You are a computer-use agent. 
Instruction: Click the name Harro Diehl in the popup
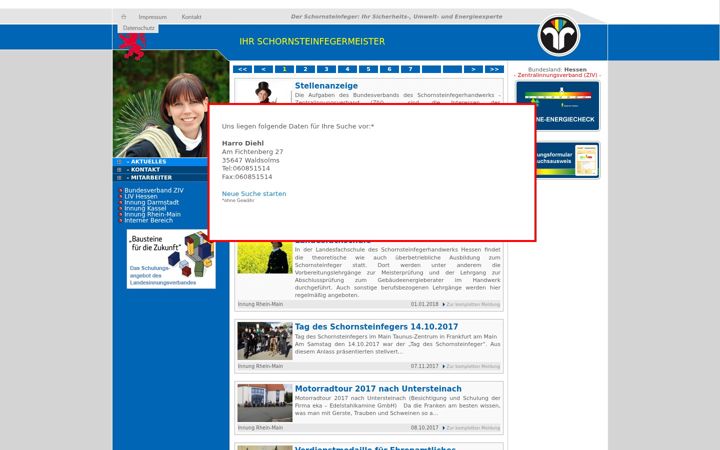243,143
